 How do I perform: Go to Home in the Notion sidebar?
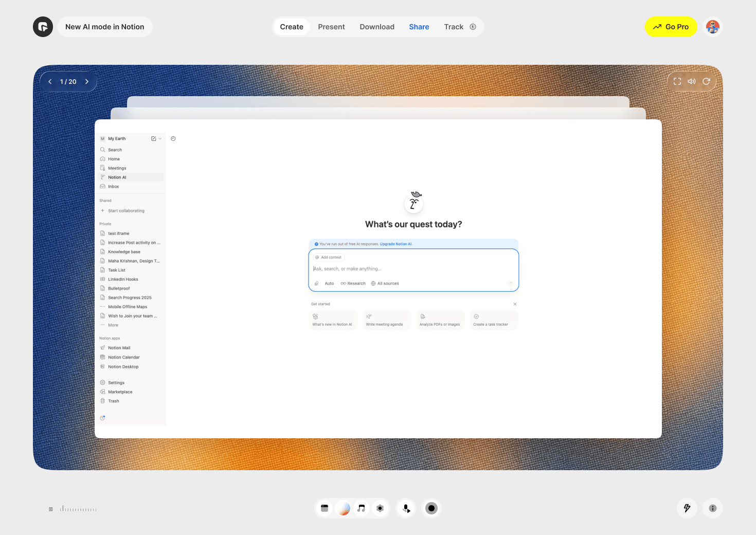click(x=131, y=159)
